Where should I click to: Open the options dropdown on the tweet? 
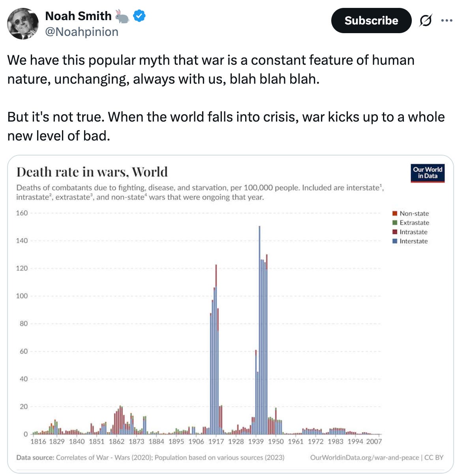[x=445, y=21]
